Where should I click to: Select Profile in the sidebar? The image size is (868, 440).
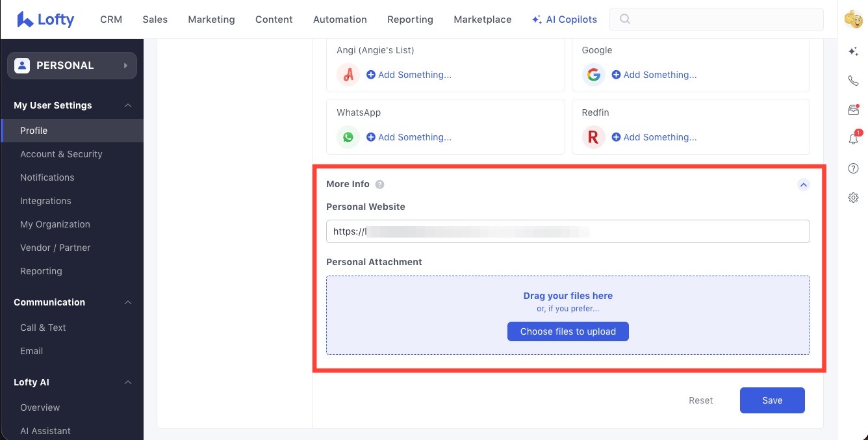click(71, 131)
